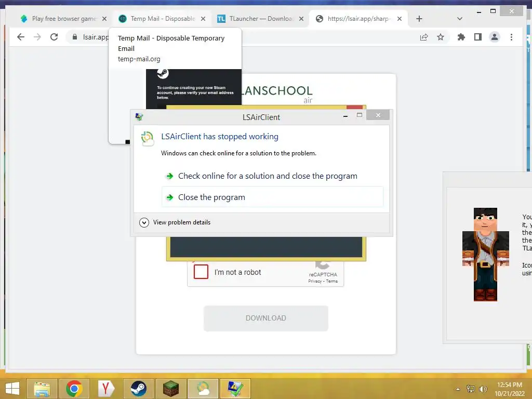Image resolution: width=532 pixels, height=399 pixels.
Task: Open the Chrome profile avatar
Action: (495, 37)
